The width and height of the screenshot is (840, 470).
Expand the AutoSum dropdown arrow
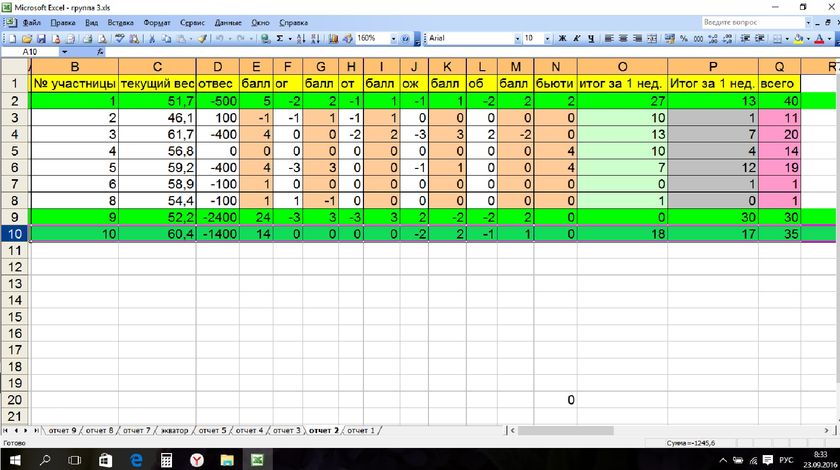click(x=289, y=39)
